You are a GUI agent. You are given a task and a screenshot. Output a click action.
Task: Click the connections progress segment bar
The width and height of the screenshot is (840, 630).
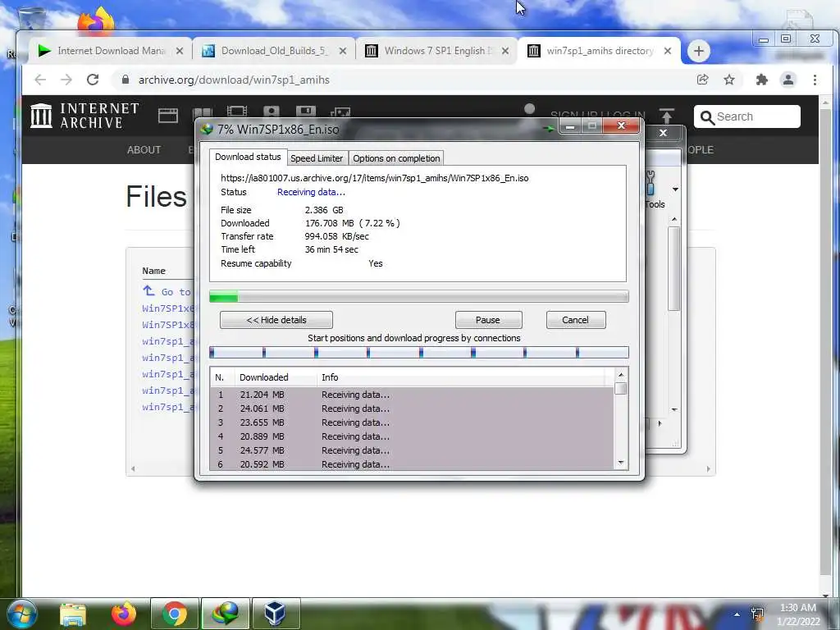pos(418,352)
